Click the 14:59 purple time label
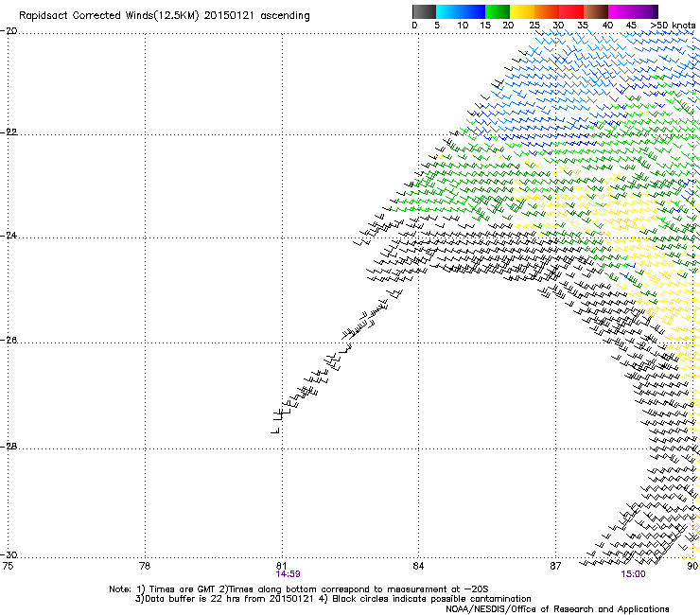Viewport: 700px width, 615px height. point(288,574)
